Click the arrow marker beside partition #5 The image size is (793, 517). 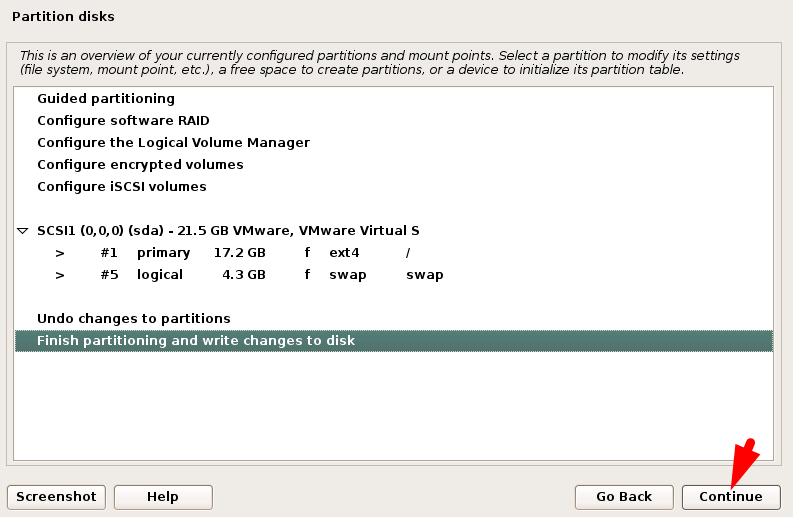tap(60, 274)
